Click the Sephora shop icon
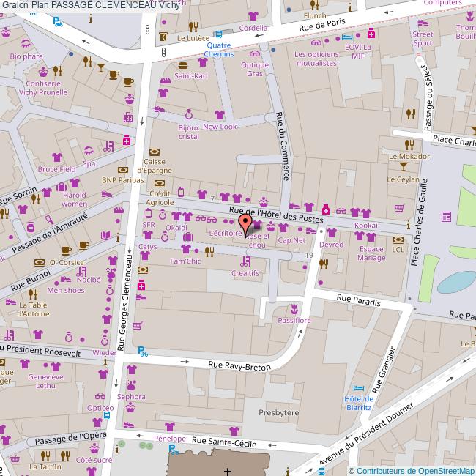Screen dimensions: 476x476 pos(130,384)
